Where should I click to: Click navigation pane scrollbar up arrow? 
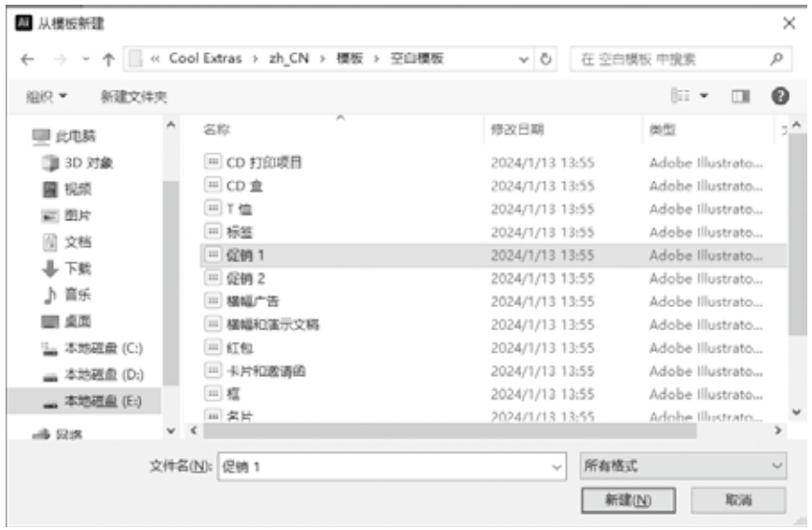pos(171,125)
